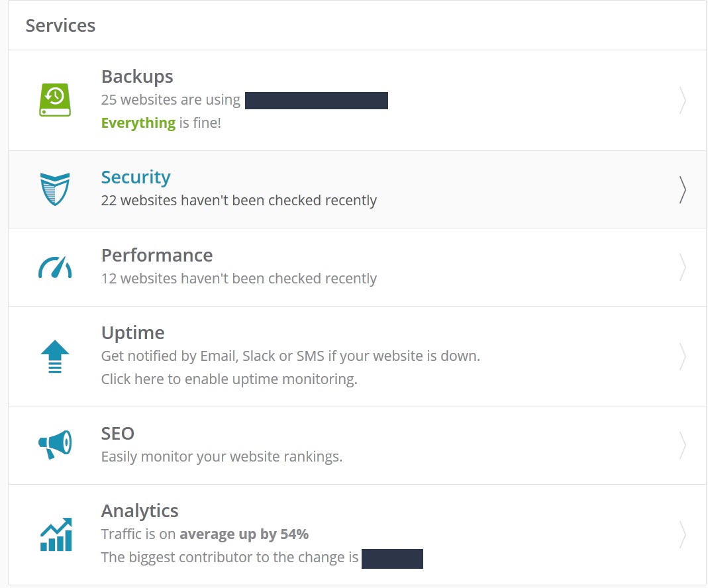
Task: Click the green Backups disk icon
Action: 54,100
